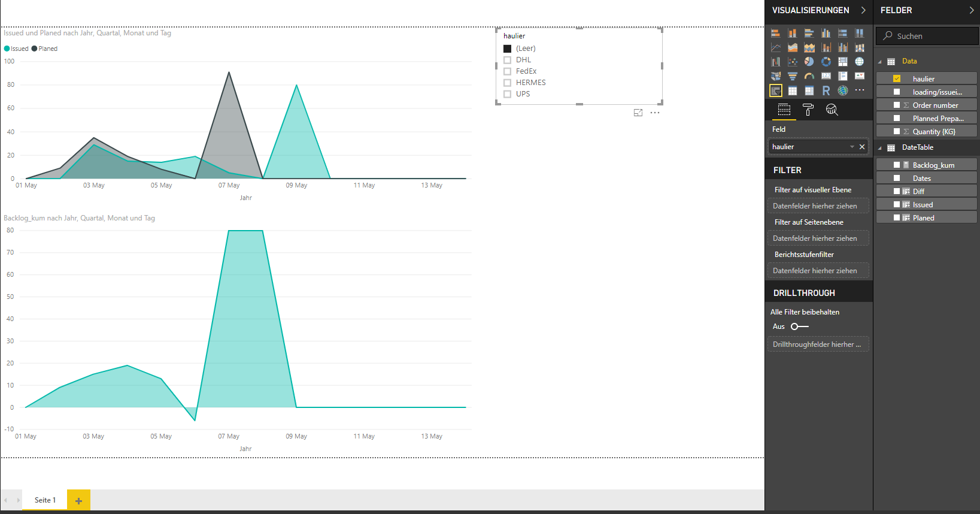Uncheck the haulier field checkbox
This screenshot has width=980, height=514.
(x=897, y=78)
